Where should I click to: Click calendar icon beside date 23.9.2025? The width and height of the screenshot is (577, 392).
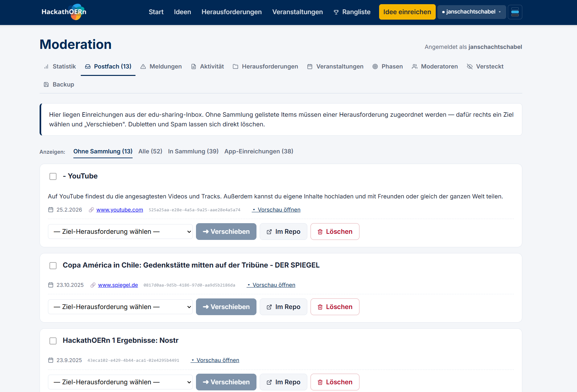click(51, 360)
